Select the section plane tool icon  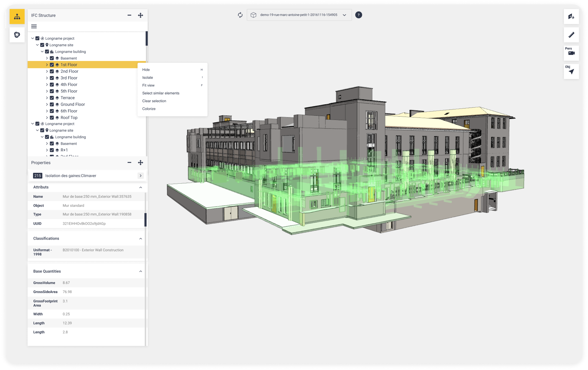571,17
